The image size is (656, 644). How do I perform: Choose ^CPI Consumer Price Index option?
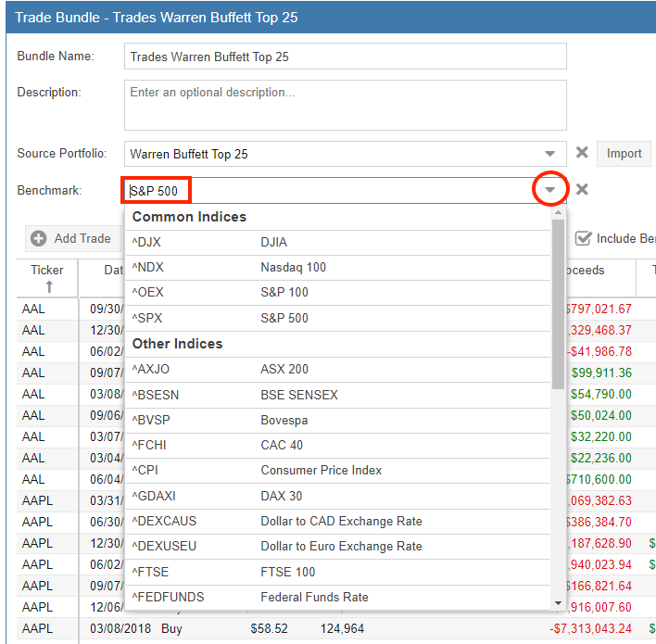click(x=337, y=471)
